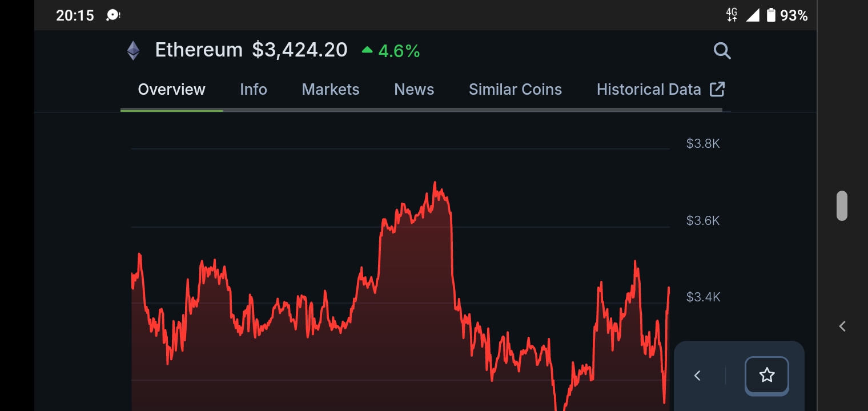Tap the $3,424.20 price value
This screenshot has width=868, height=411.
pyautogui.click(x=300, y=50)
